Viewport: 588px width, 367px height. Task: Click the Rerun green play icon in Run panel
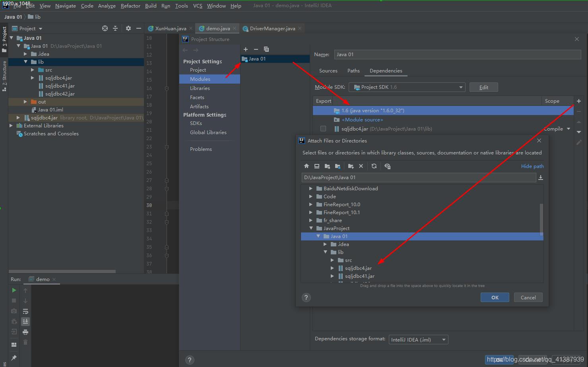point(14,290)
